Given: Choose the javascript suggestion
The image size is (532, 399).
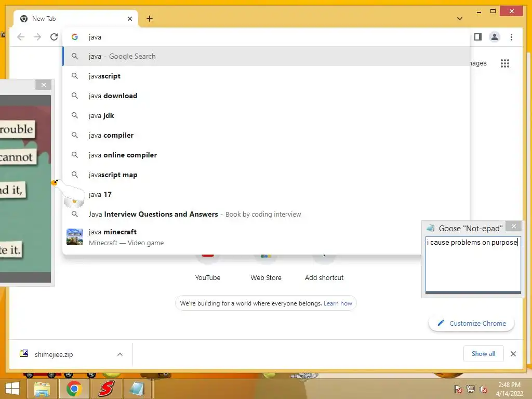Looking at the screenshot, I should (267, 76).
